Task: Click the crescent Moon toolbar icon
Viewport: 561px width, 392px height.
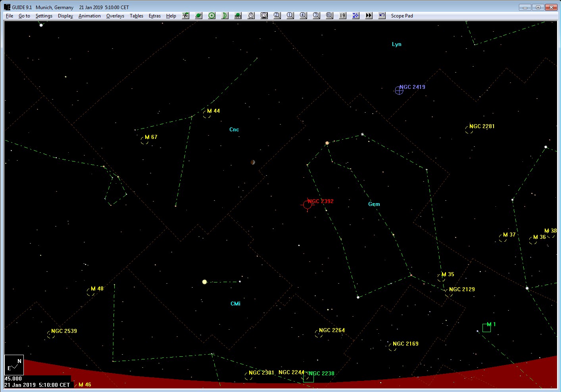Action: click(225, 15)
